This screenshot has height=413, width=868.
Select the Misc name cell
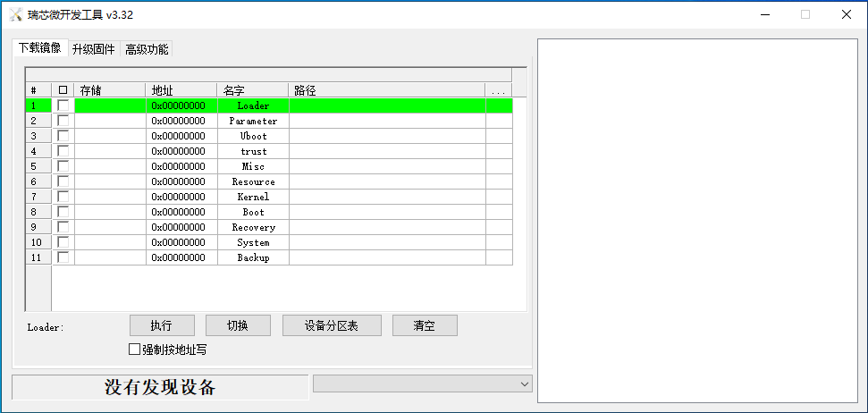coord(253,166)
